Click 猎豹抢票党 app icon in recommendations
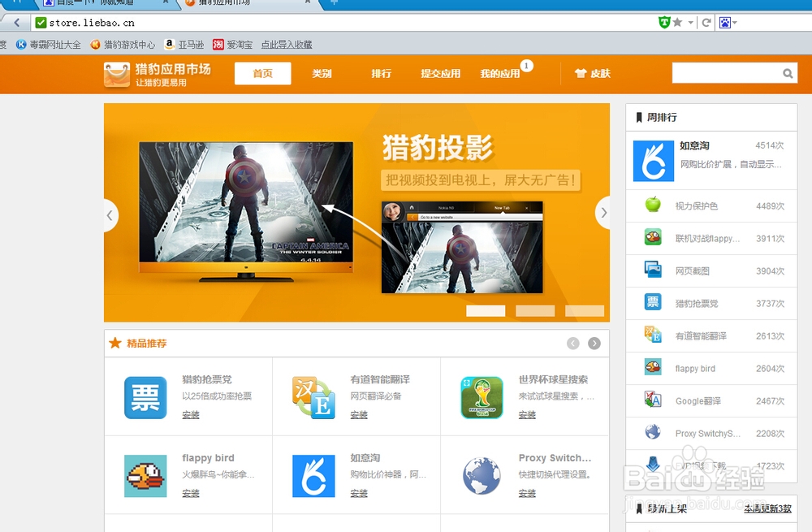Image resolution: width=812 pixels, height=532 pixels. pyautogui.click(x=145, y=398)
